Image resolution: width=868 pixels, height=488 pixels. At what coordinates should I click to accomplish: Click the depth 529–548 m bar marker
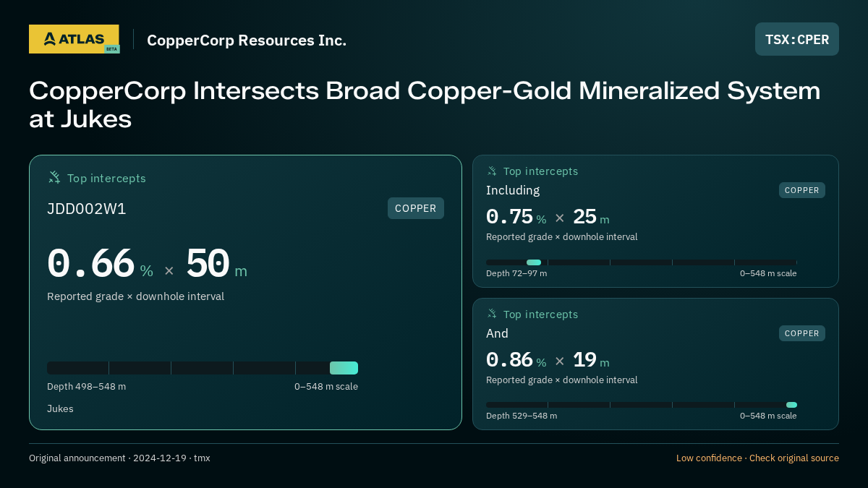[x=791, y=405]
